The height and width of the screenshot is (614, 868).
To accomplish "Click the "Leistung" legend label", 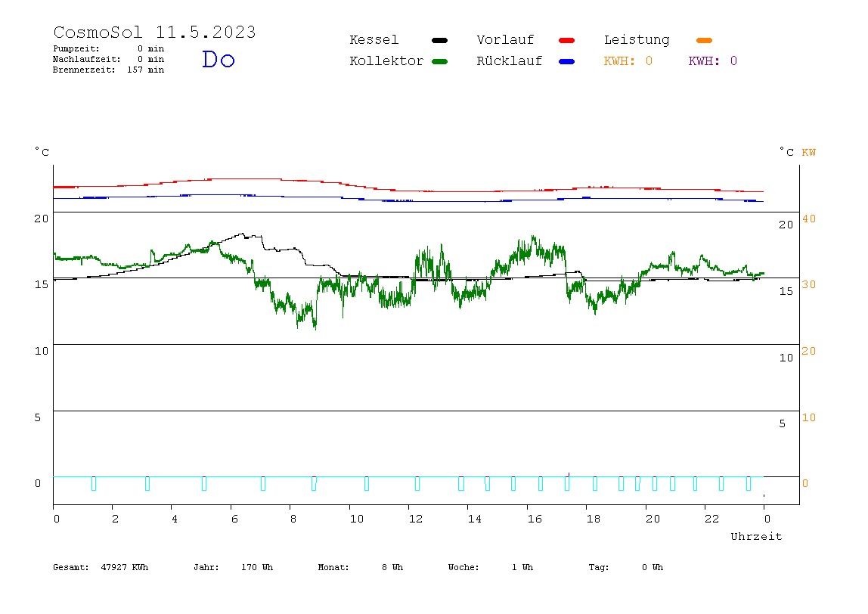I will 637,40.
